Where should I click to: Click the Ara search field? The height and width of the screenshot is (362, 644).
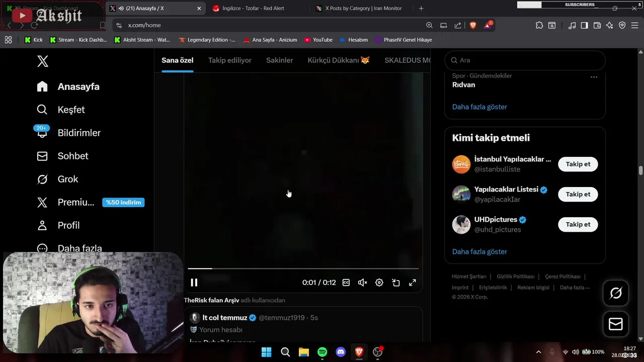(x=525, y=60)
